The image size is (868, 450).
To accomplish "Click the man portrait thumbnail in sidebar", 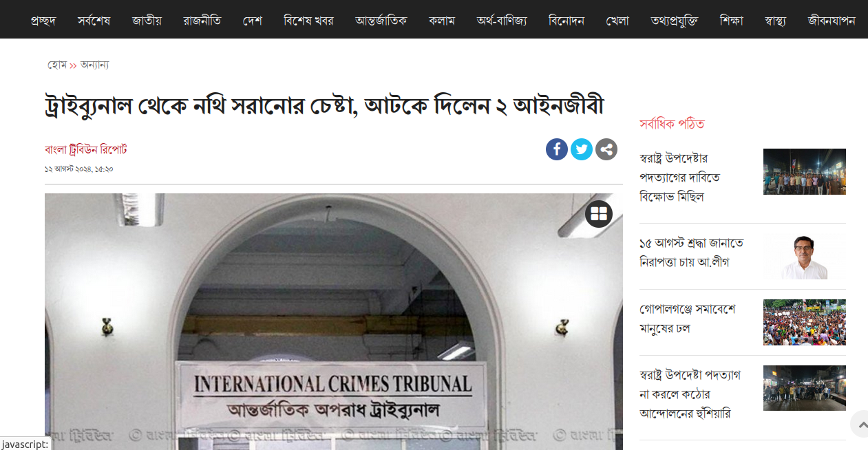I will 805,257.
